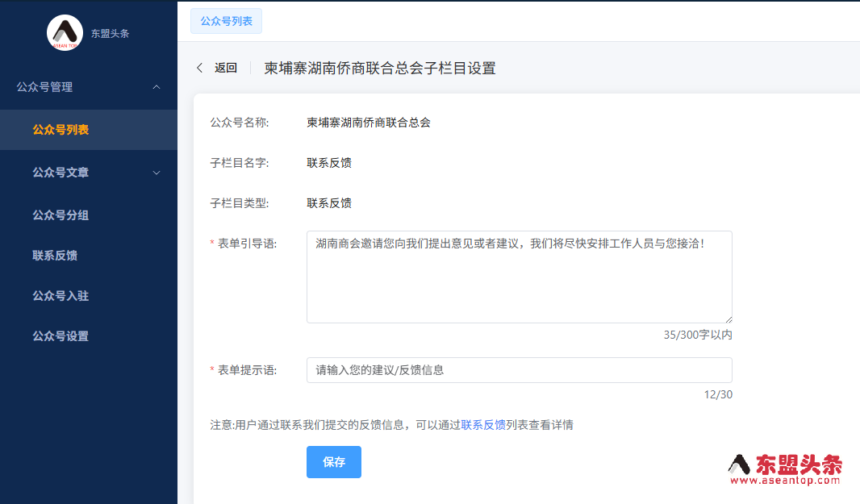Viewport: 860px width, 504px height.
Task: Click the 12/30 character counter
Action: tap(718, 394)
